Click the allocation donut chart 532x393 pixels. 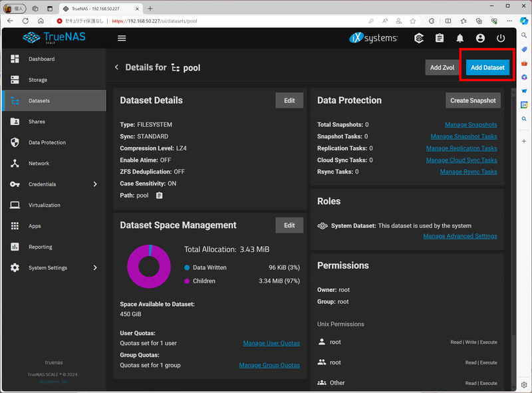click(x=149, y=267)
